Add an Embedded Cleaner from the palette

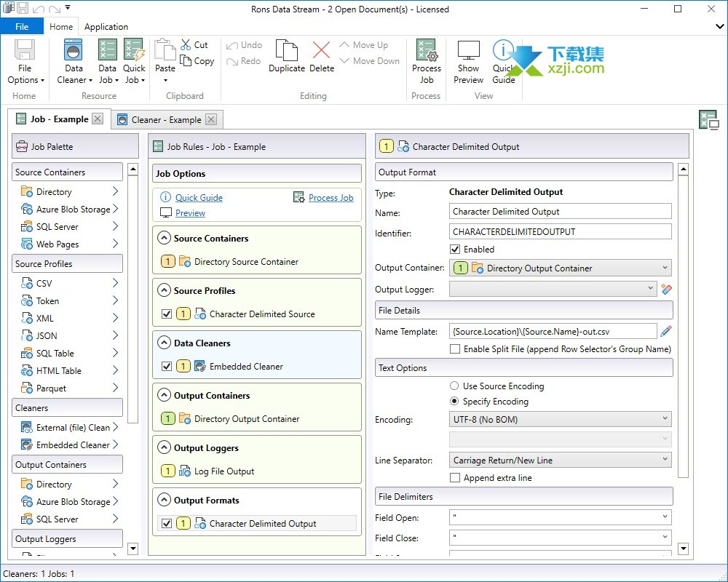pos(70,445)
